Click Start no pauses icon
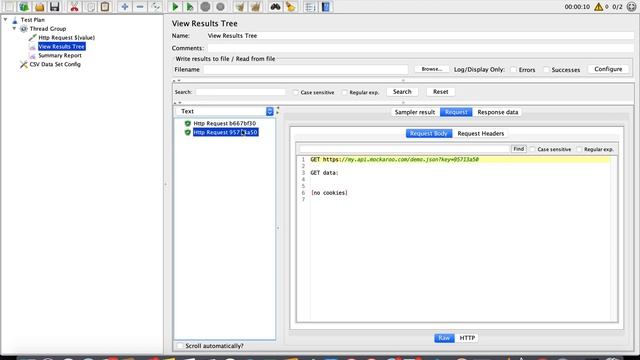This screenshot has width=640, height=360. pos(190,7)
